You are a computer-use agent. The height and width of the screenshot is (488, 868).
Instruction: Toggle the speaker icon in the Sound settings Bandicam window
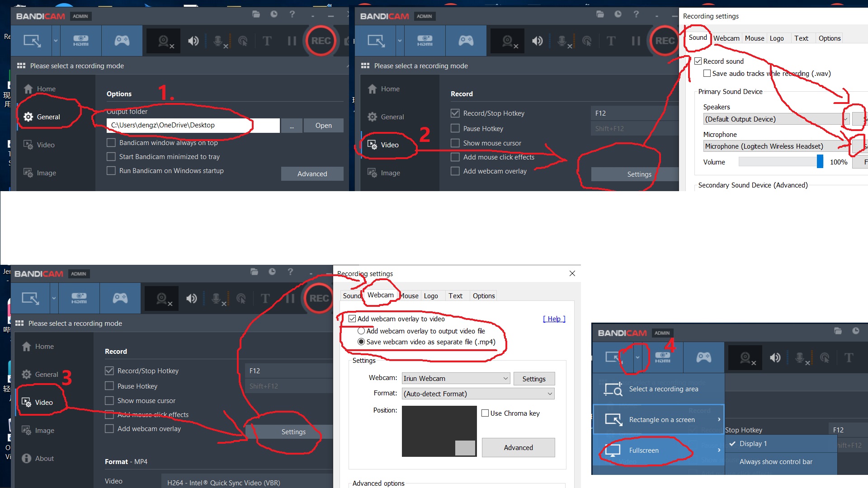click(538, 41)
